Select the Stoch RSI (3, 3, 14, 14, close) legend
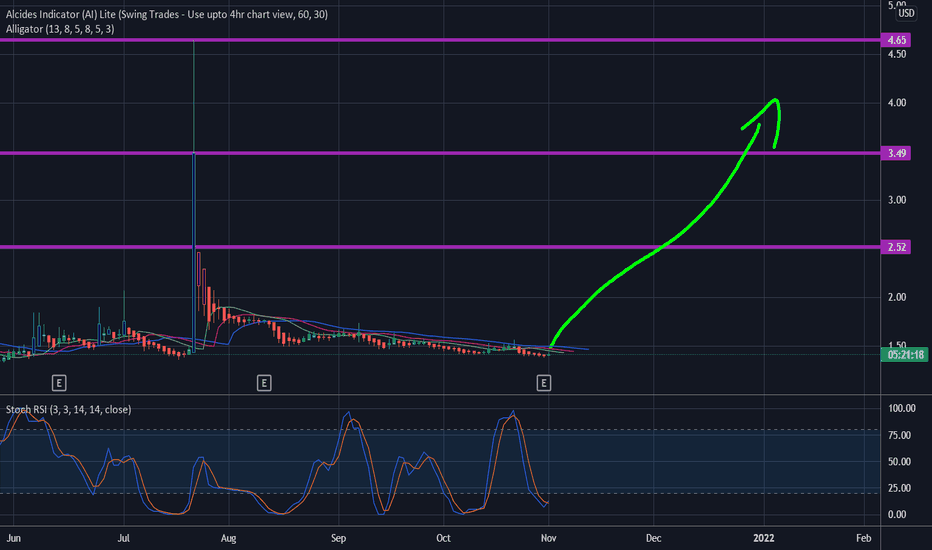Image resolution: width=932 pixels, height=550 pixels. 68,410
